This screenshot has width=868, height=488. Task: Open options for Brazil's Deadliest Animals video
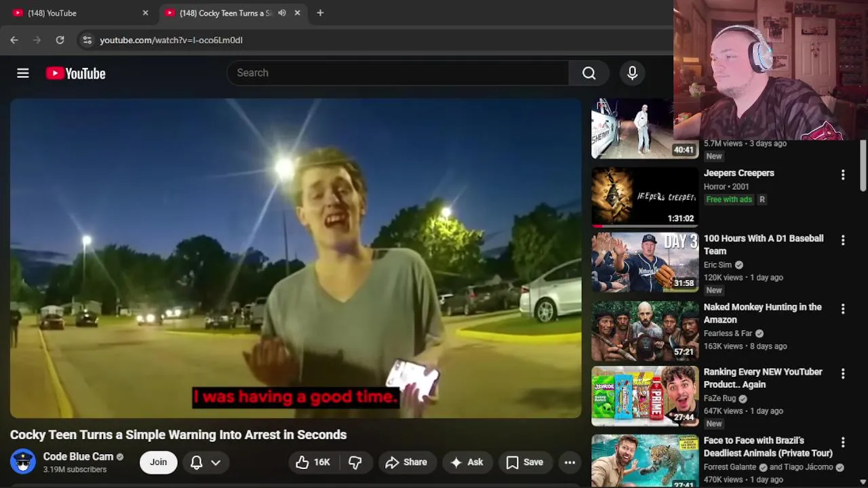(843, 443)
